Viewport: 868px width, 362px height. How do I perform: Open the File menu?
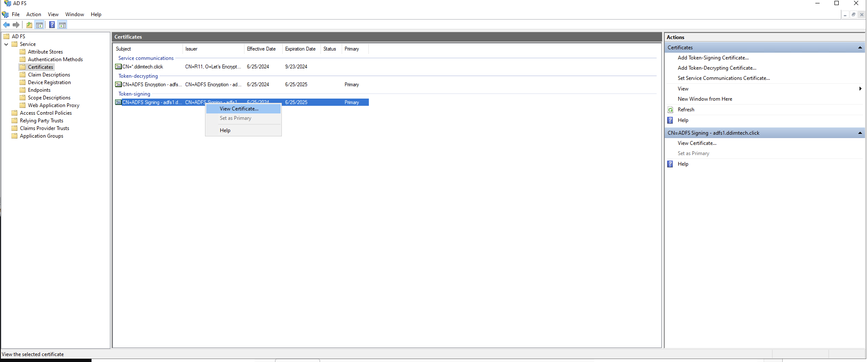[x=16, y=14]
